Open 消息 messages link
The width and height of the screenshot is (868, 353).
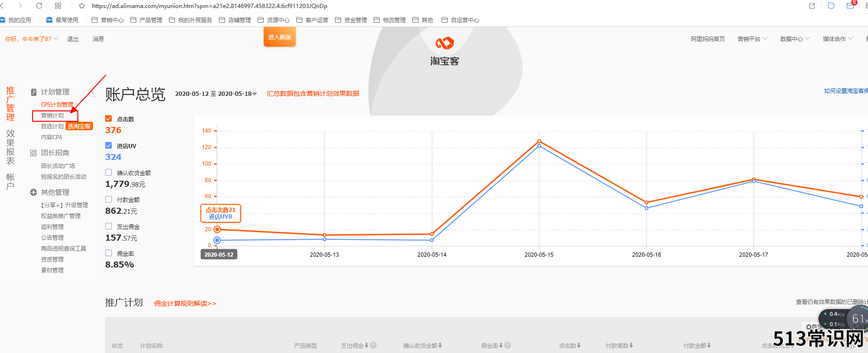98,39
